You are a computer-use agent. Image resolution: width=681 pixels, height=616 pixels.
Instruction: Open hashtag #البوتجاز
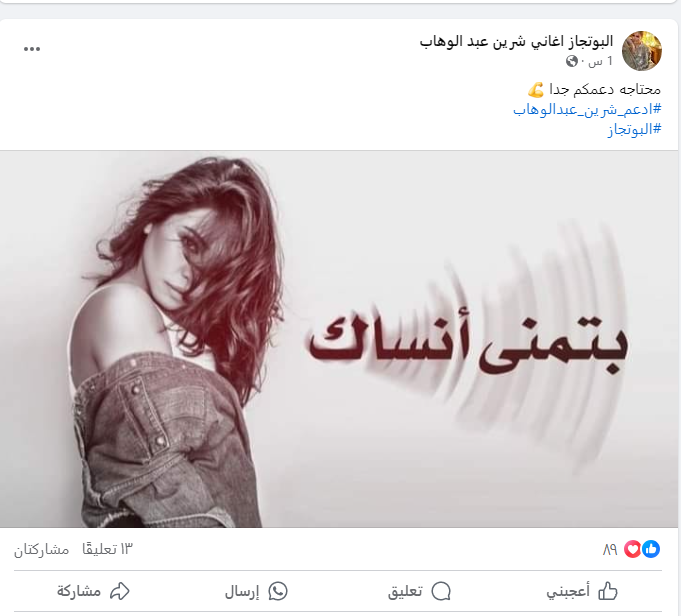tap(634, 129)
